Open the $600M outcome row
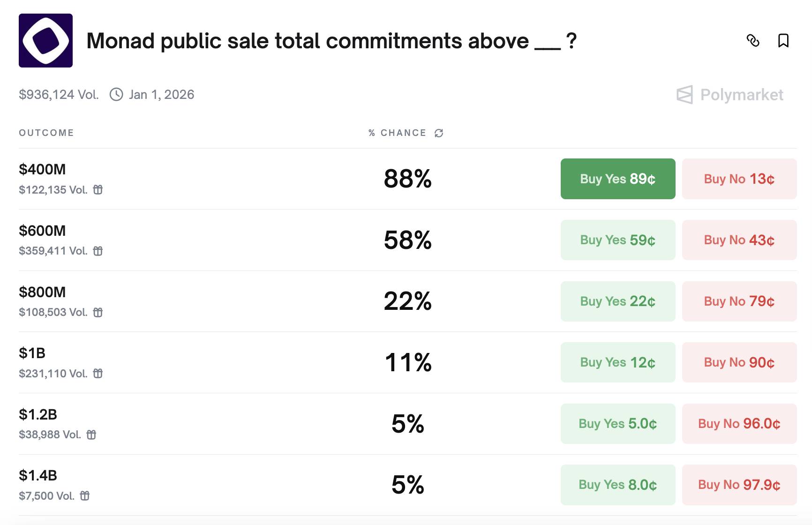 coord(42,231)
